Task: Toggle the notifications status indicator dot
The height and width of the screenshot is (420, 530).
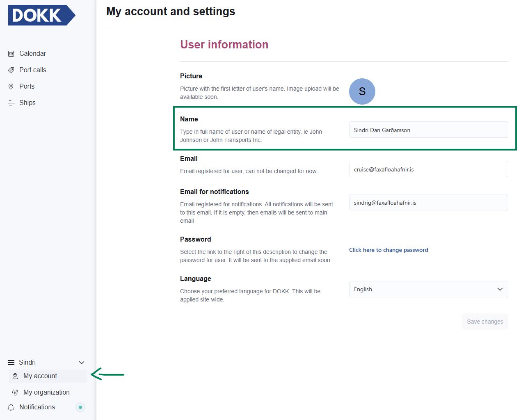Action: coord(80,407)
